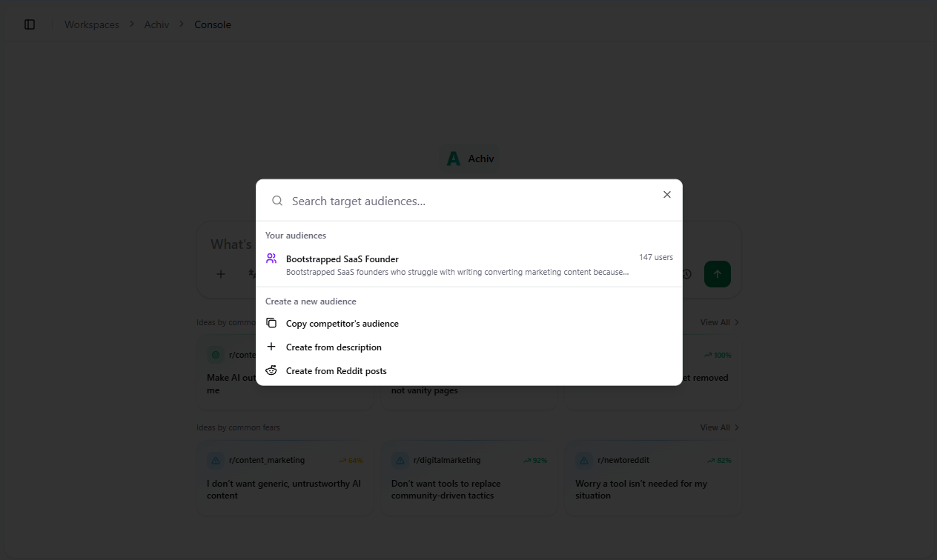Viewport: 937px width, 560px height.
Task: Close the target audiences dialog
Action: (x=667, y=195)
